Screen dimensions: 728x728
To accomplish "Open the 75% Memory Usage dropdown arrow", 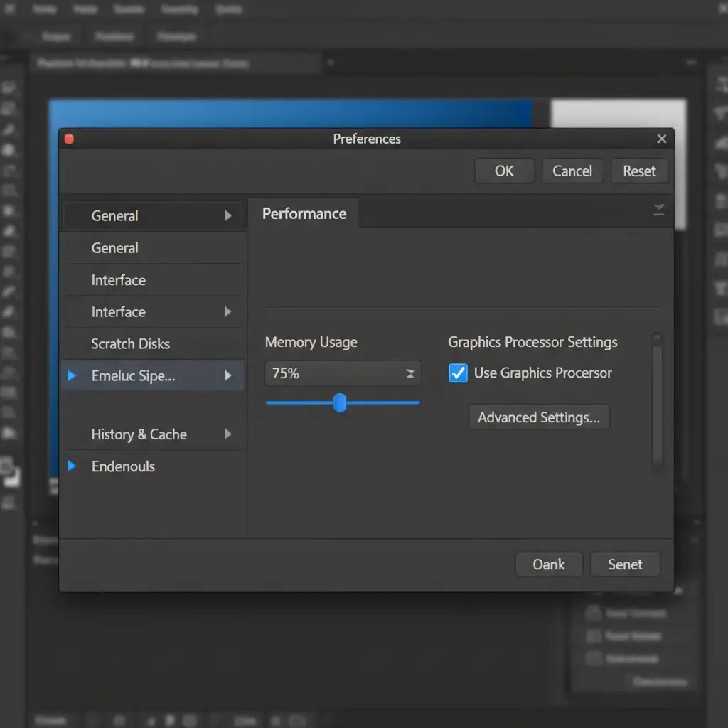I will pos(410,373).
